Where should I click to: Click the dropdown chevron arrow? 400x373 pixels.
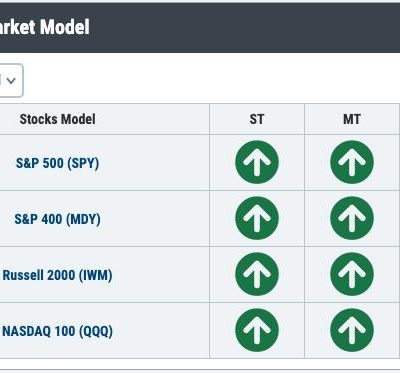coord(11,81)
